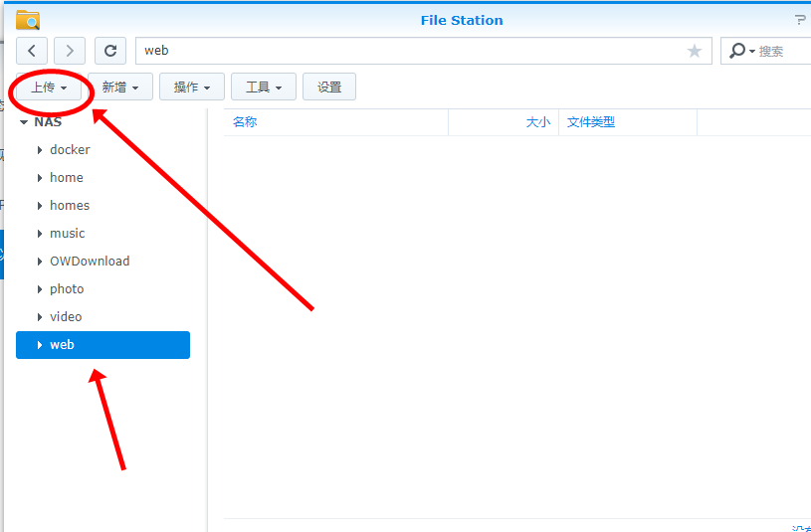Click the forward navigation arrow
This screenshot has height=532, width=811.
click(x=70, y=51)
